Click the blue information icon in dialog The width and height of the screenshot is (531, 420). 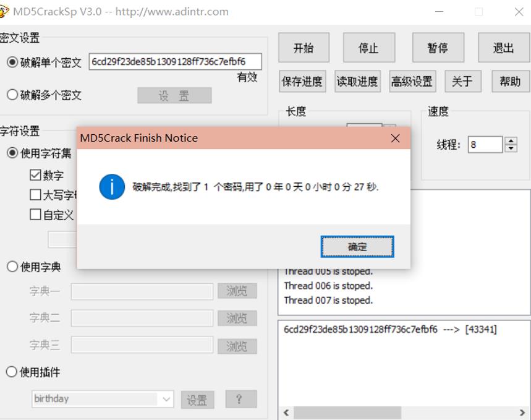point(112,187)
